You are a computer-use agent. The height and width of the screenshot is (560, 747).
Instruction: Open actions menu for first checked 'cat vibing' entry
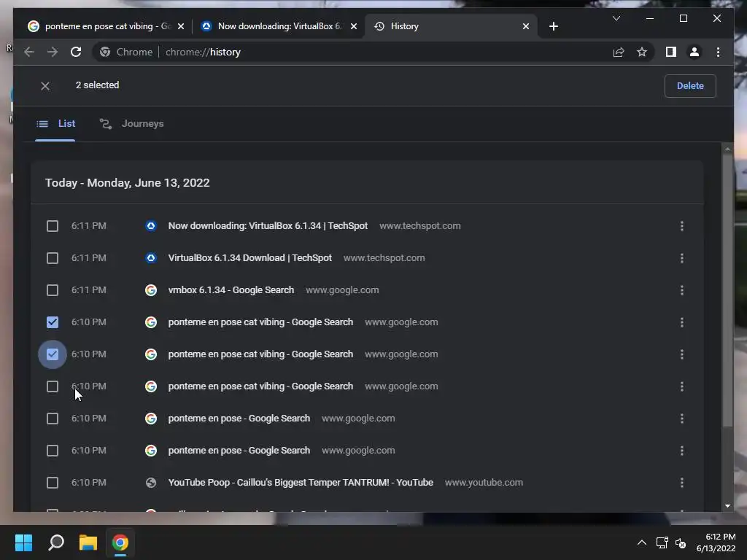(x=682, y=322)
